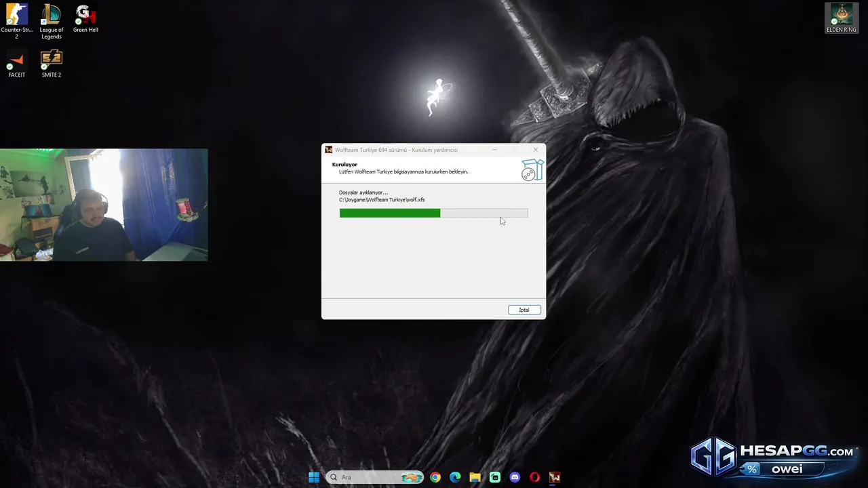Select the FACEIT desktop shortcut
The width and height of the screenshot is (868, 488).
17,64
